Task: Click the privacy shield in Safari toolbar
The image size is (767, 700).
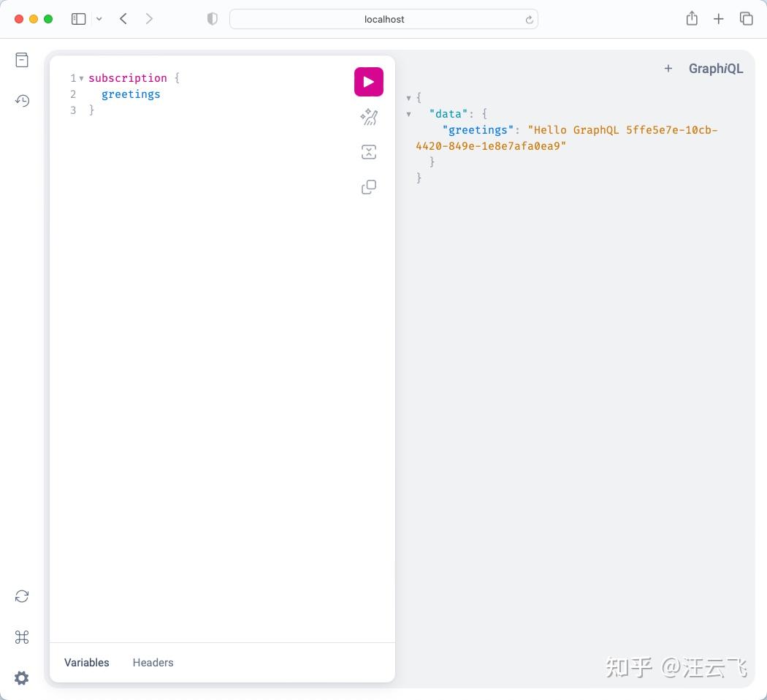Action: (212, 18)
